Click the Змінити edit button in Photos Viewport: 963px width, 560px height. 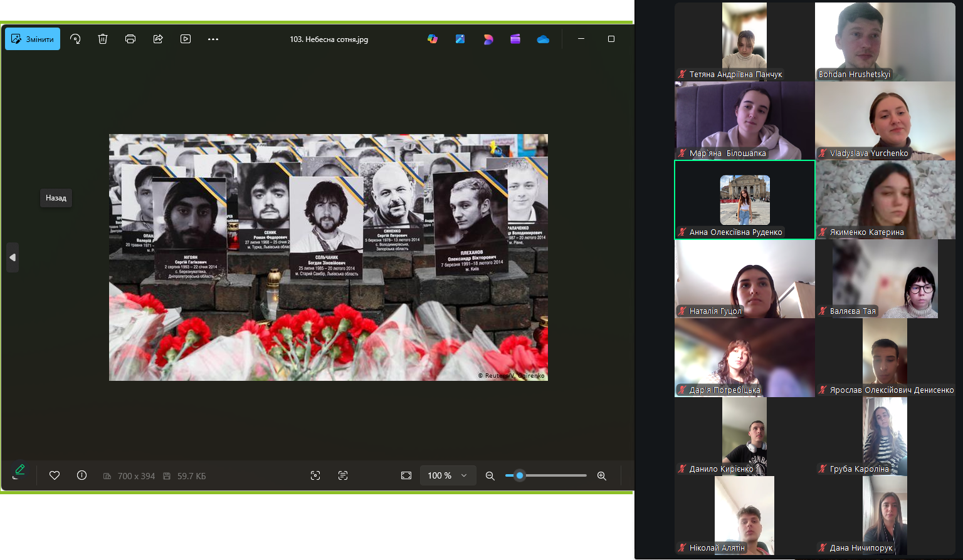[x=33, y=39]
